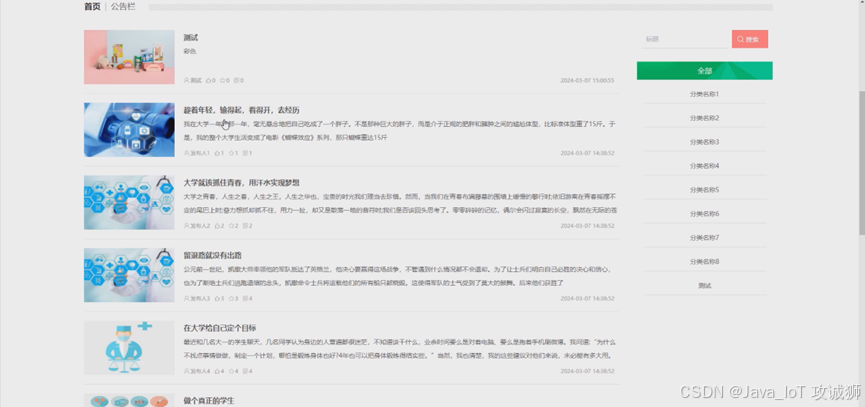Go to 首页 in the breadcrumb
This screenshot has height=407, width=865.
click(92, 7)
